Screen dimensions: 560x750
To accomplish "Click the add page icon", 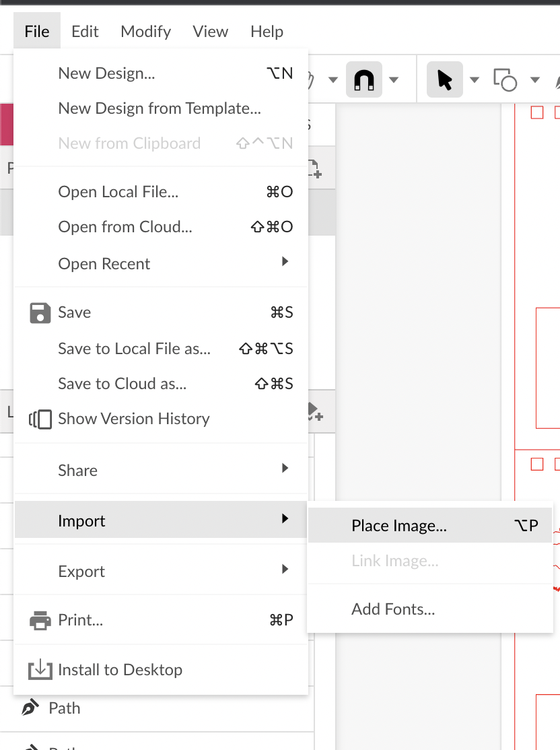I will pyautogui.click(x=314, y=168).
